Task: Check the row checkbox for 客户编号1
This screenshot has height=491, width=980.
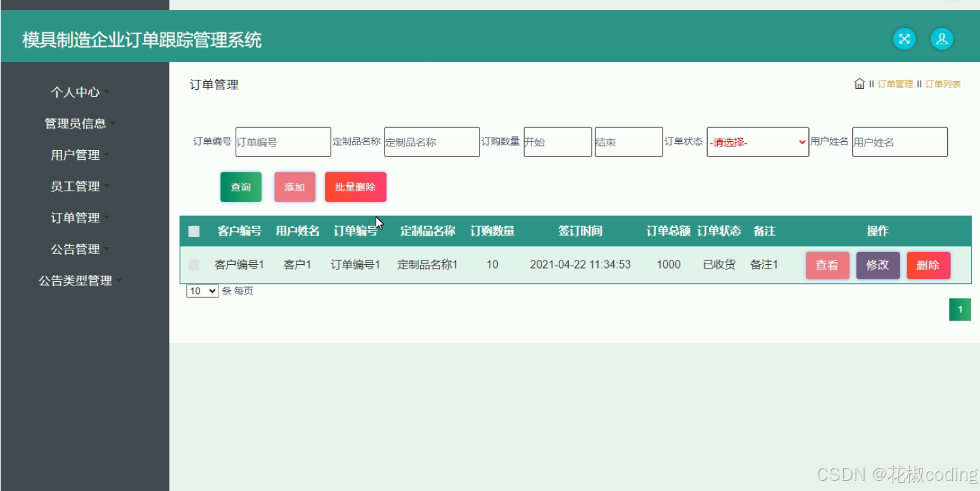Action: coord(194,265)
